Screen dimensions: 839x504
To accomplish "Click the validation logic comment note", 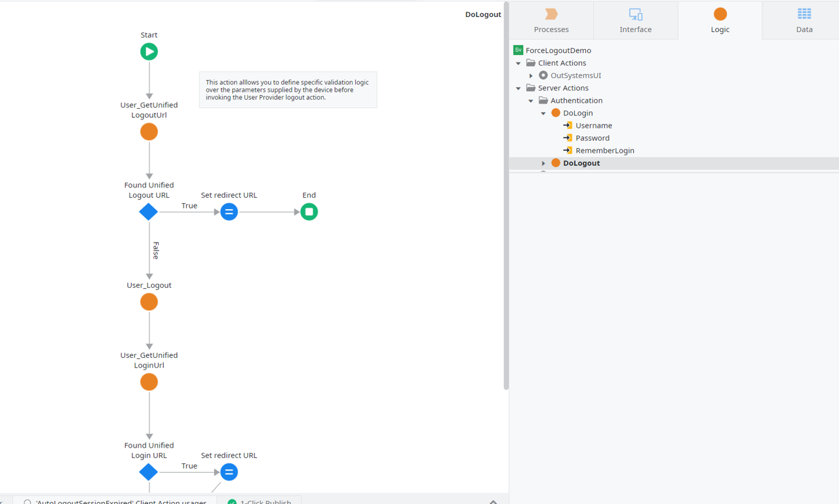I will click(288, 90).
